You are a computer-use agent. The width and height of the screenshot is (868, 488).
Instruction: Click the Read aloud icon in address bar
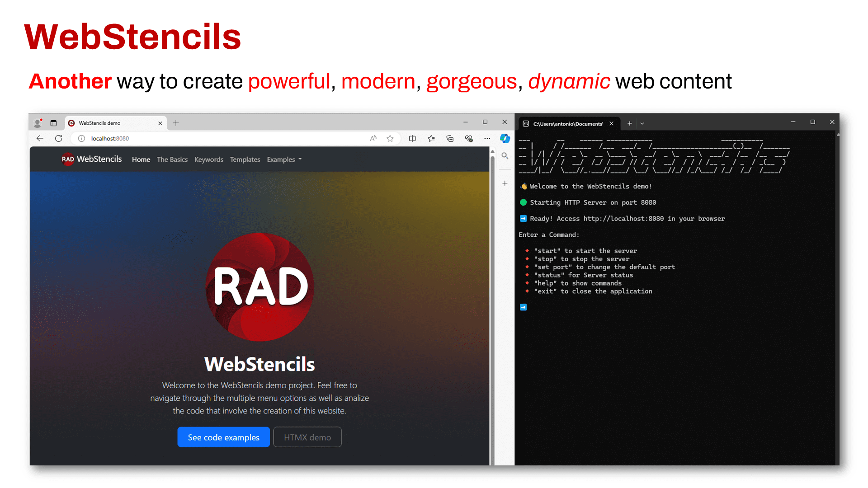(373, 138)
